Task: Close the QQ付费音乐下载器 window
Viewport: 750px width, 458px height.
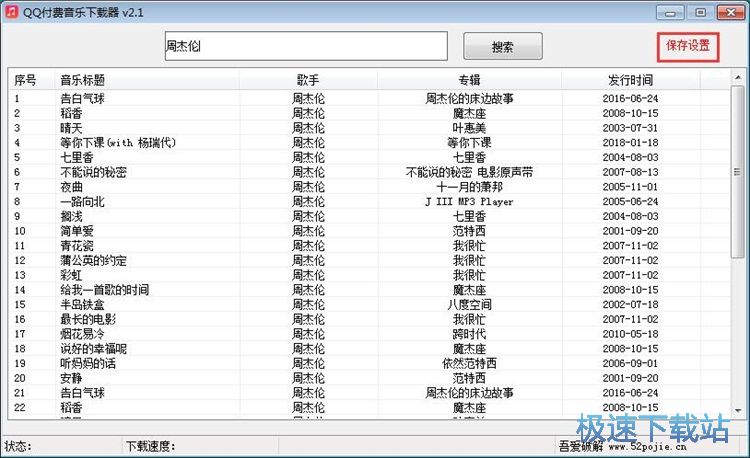Action: coord(731,12)
